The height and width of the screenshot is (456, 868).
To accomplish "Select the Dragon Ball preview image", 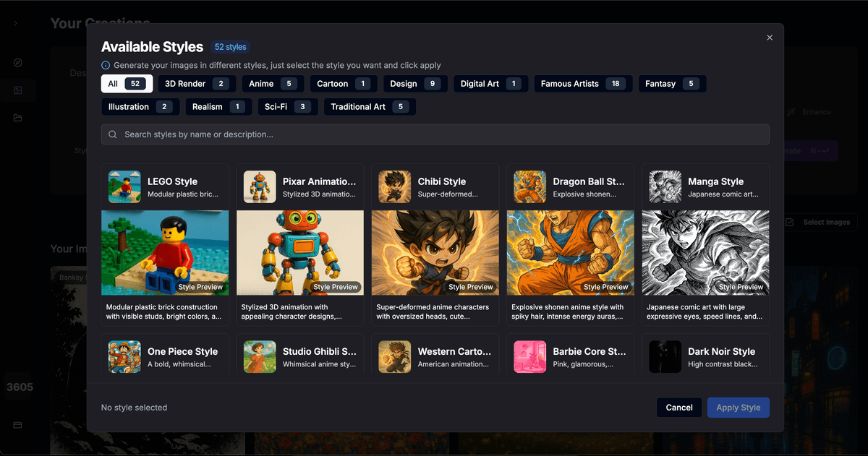I will tap(571, 252).
